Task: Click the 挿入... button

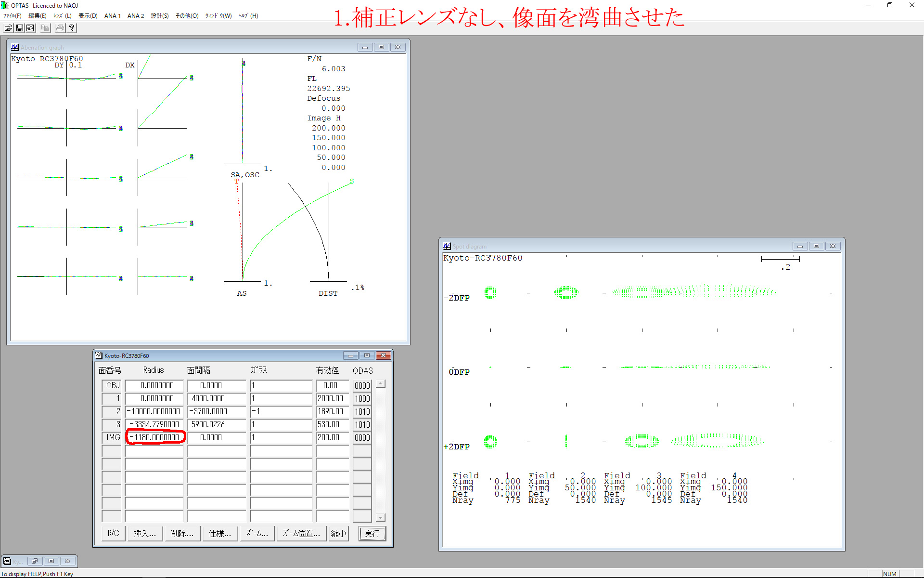Action: [145, 533]
